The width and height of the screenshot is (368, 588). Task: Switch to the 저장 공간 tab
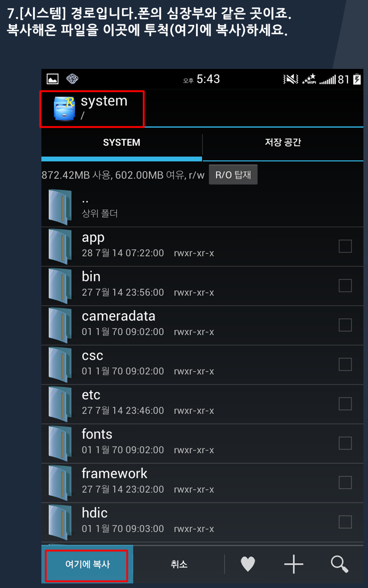283,143
